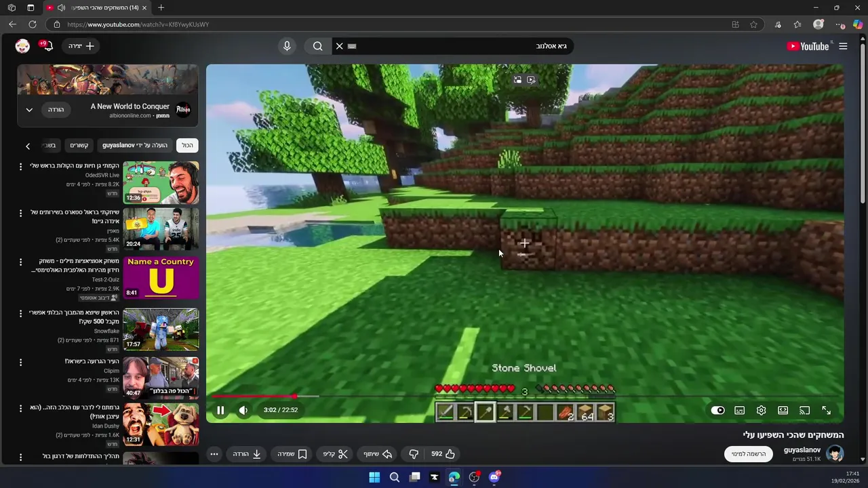
Task: Click the ad הורדה download button
Action: [x=56, y=110]
